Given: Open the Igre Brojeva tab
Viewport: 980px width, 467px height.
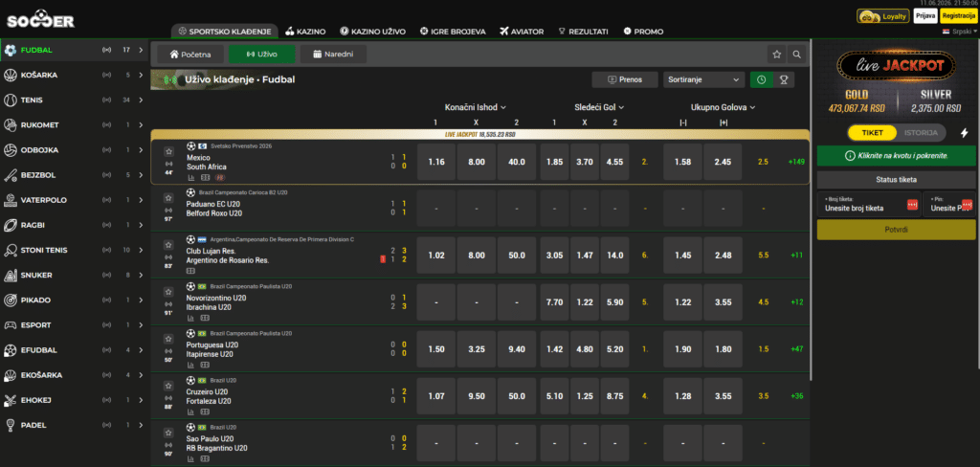Looking at the screenshot, I should click(453, 32).
